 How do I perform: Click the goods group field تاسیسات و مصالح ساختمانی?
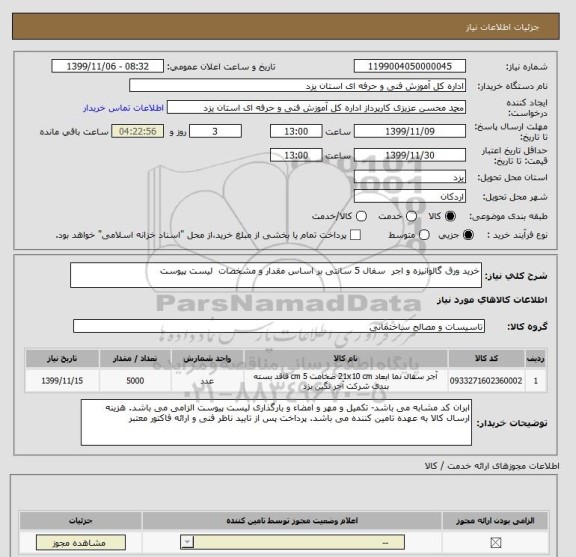(x=279, y=327)
